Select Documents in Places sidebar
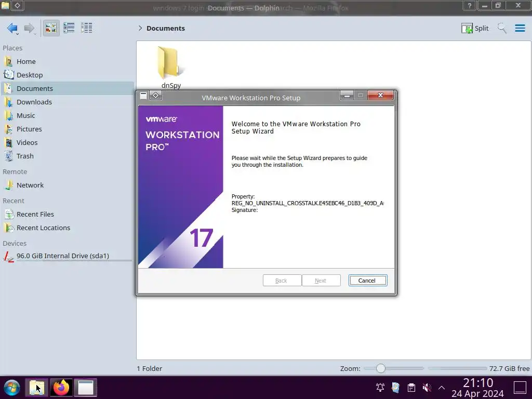The height and width of the screenshot is (399, 532). (x=67, y=88)
